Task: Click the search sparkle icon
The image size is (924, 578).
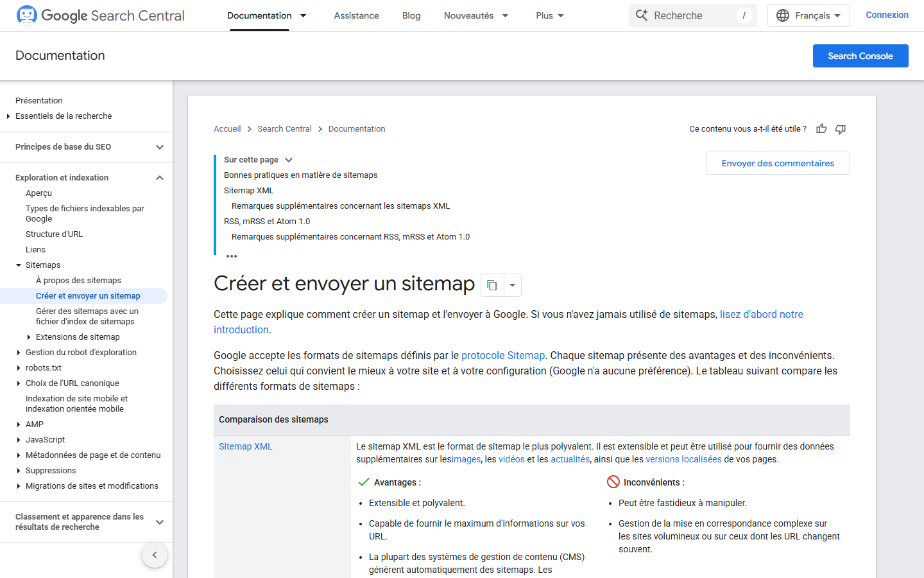Action: 642,15
